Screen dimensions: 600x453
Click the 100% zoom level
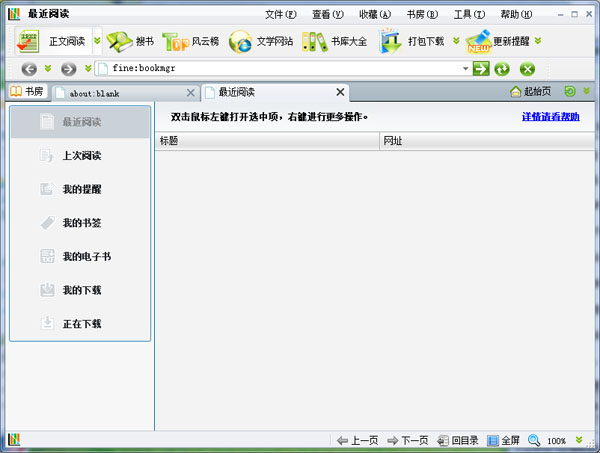point(556,441)
